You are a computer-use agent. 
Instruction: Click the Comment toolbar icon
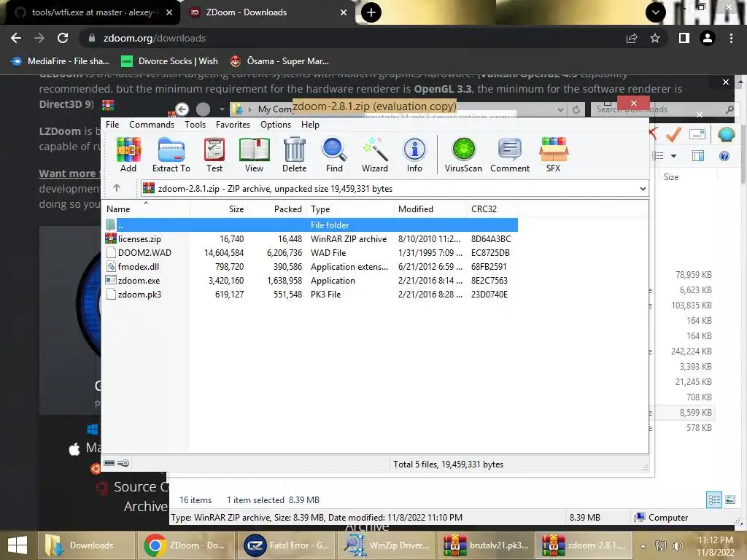[x=510, y=155]
